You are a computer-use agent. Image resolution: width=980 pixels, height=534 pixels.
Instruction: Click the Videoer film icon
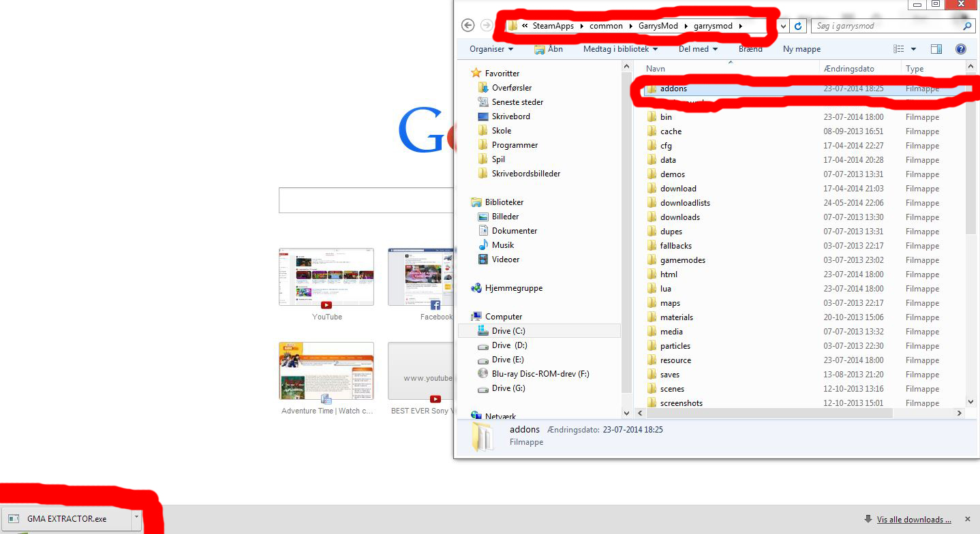point(483,259)
